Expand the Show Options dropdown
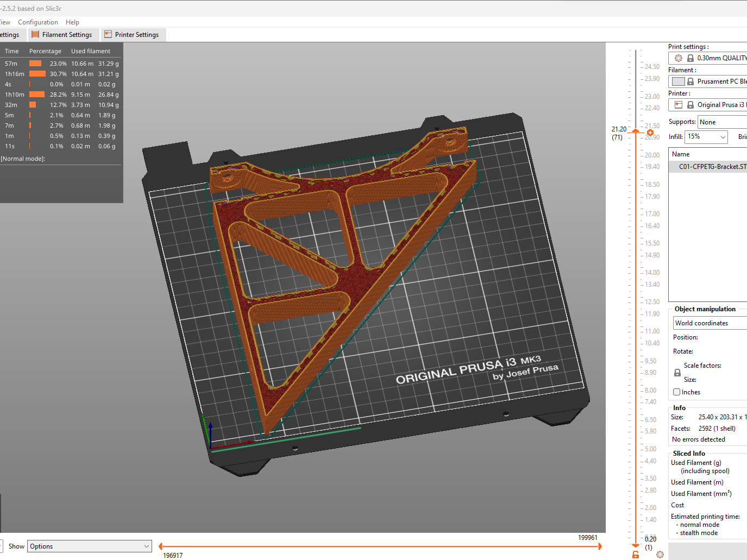The width and height of the screenshot is (747, 560). coord(90,546)
